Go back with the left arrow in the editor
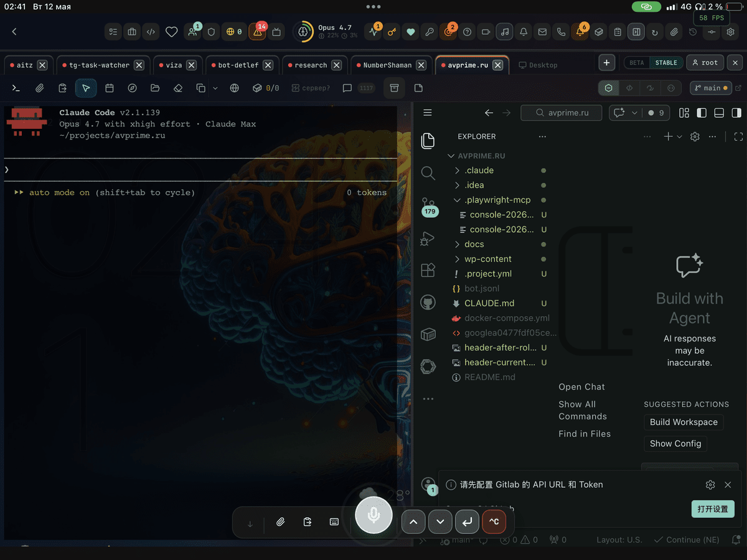Image resolution: width=747 pixels, height=560 pixels. click(489, 113)
